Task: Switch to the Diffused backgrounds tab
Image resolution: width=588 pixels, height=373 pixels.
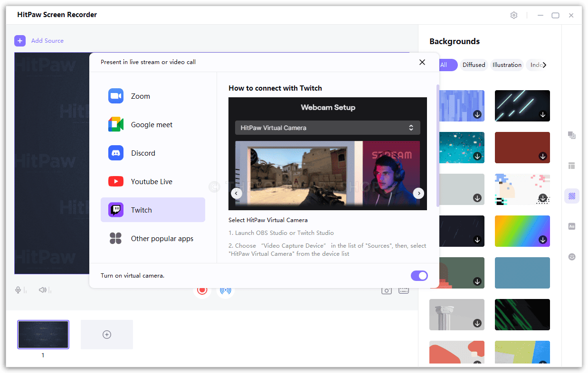Action: click(x=474, y=65)
